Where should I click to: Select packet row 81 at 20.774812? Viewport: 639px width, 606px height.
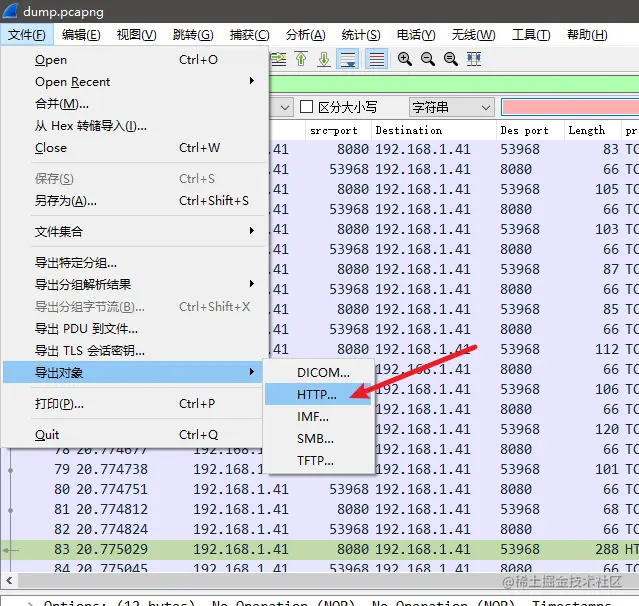tap(320, 509)
